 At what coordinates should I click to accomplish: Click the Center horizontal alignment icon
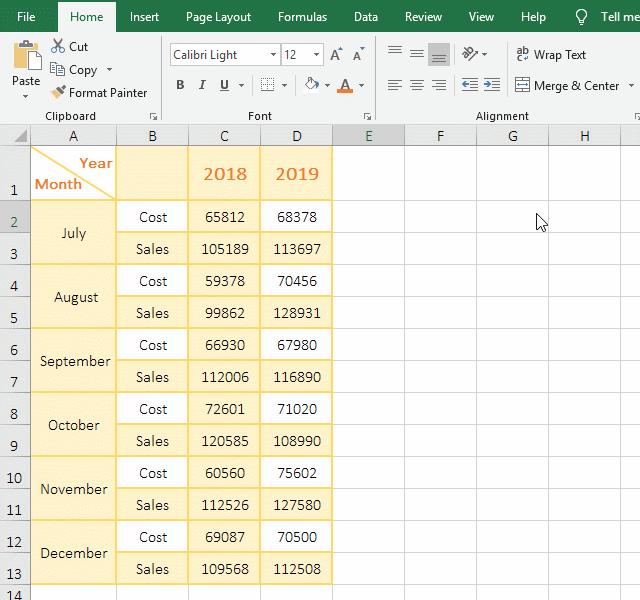417,85
